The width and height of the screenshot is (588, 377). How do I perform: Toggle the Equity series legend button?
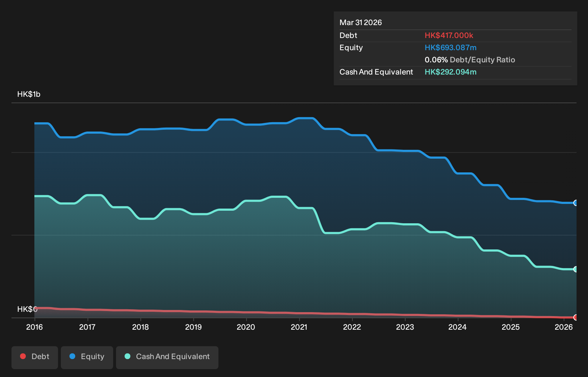pyautogui.click(x=87, y=357)
